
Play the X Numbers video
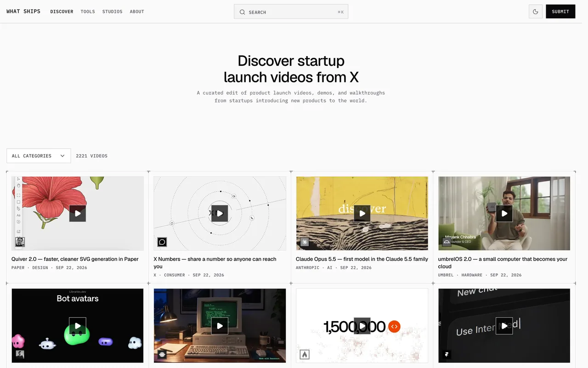coord(220,213)
